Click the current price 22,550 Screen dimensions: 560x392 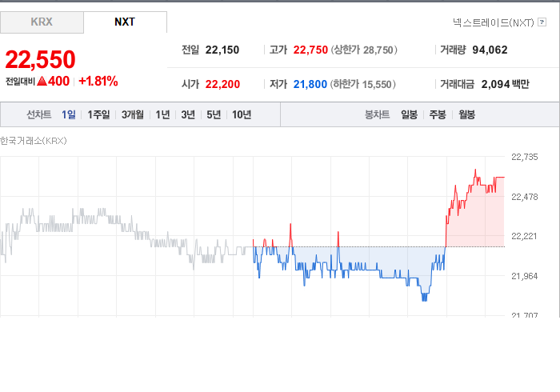pyautogui.click(x=40, y=59)
